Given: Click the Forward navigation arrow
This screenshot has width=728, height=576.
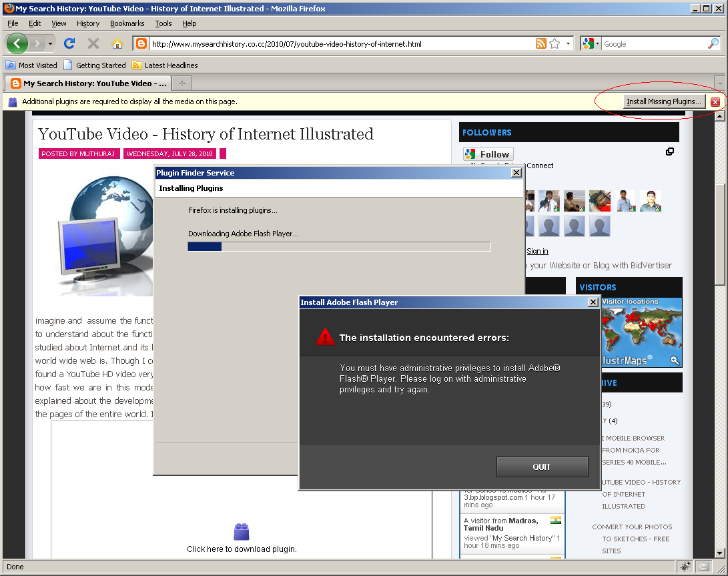Looking at the screenshot, I should coord(37,43).
